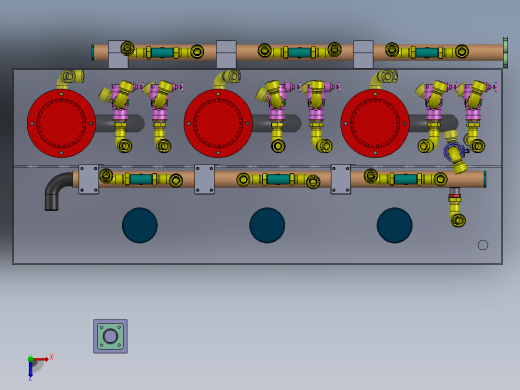Screen dimensions: 520x390
Task: Pick the rightmost bolted bracket on lower pipe
Action: (341, 179)
